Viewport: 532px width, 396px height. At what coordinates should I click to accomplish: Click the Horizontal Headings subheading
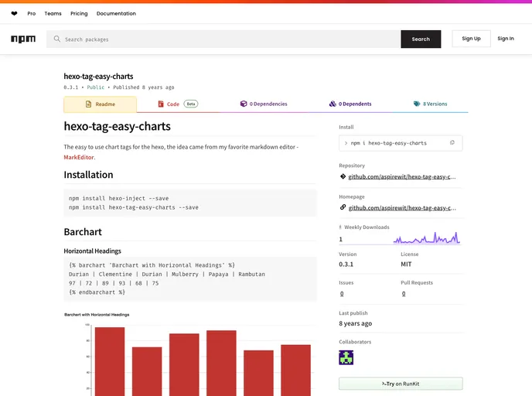[x=92, y=251]
